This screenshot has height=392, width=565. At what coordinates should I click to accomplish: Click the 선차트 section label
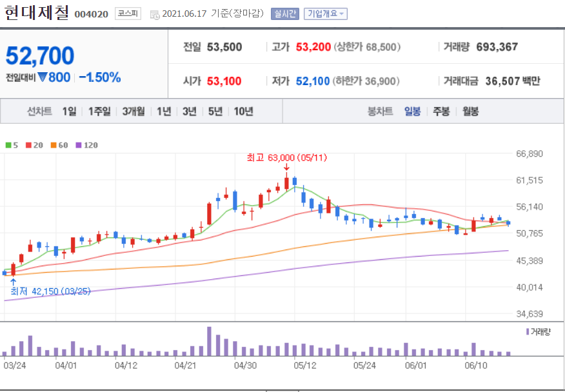tap(39, 112)
